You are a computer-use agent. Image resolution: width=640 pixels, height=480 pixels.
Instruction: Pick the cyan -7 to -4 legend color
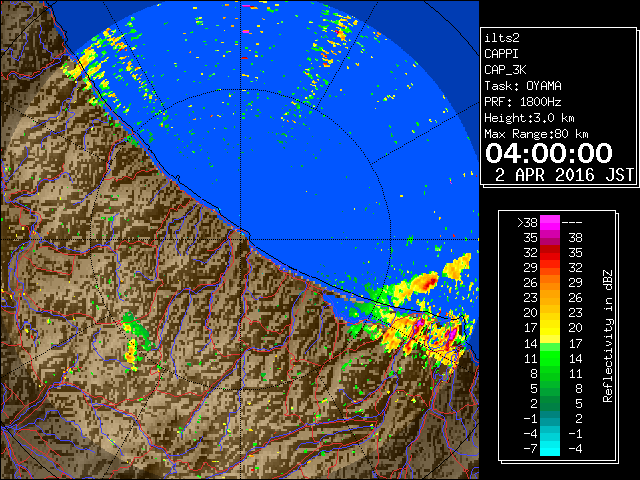550,448
